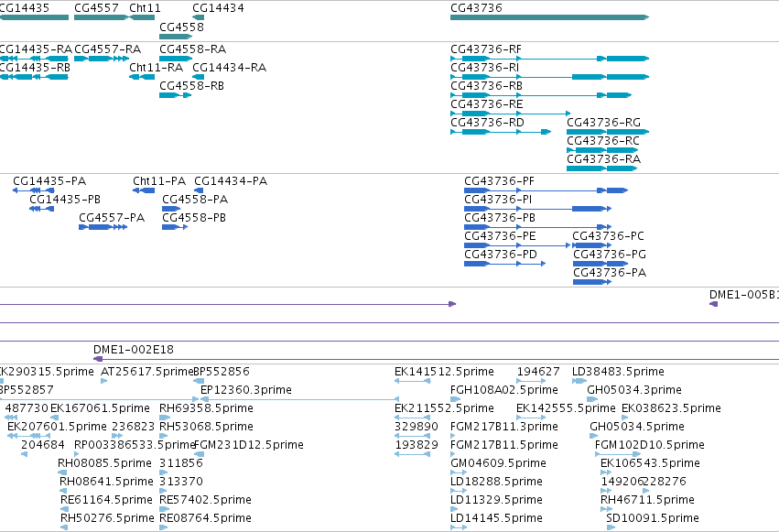Select EST 329890
This screenshot has height=532, width=779.
click(x=412, y=436)
